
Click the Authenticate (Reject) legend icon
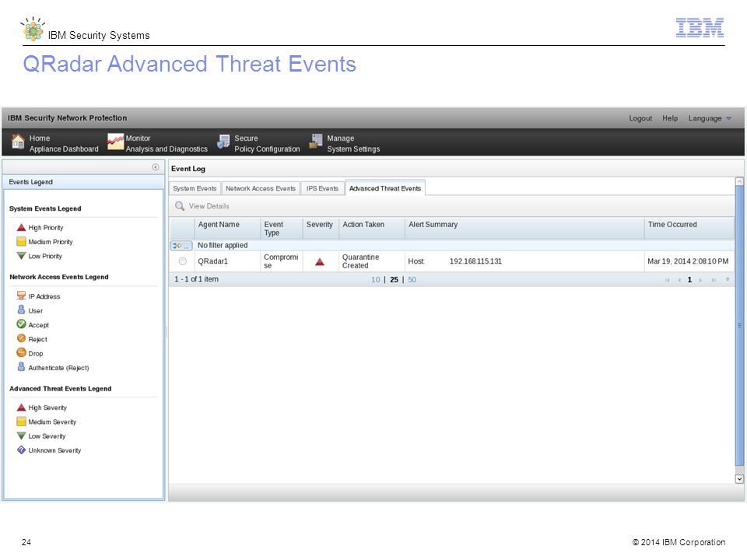[22, 366]
